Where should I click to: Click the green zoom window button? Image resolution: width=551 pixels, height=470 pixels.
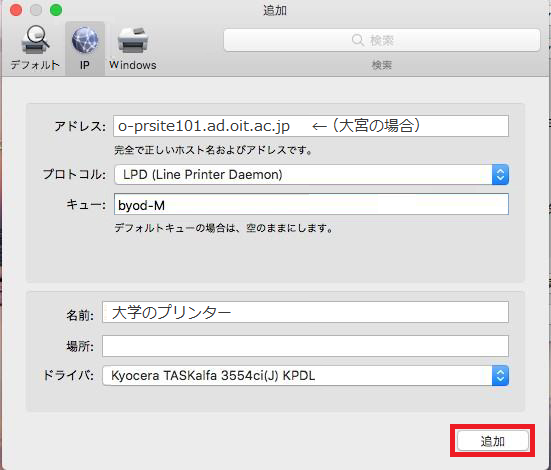coord(56,10)
